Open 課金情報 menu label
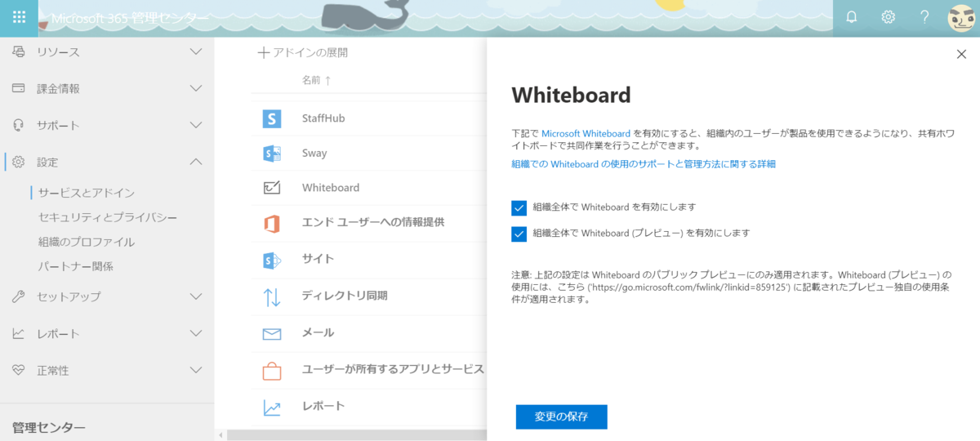980x441 pixels. (x=58, y=88)
